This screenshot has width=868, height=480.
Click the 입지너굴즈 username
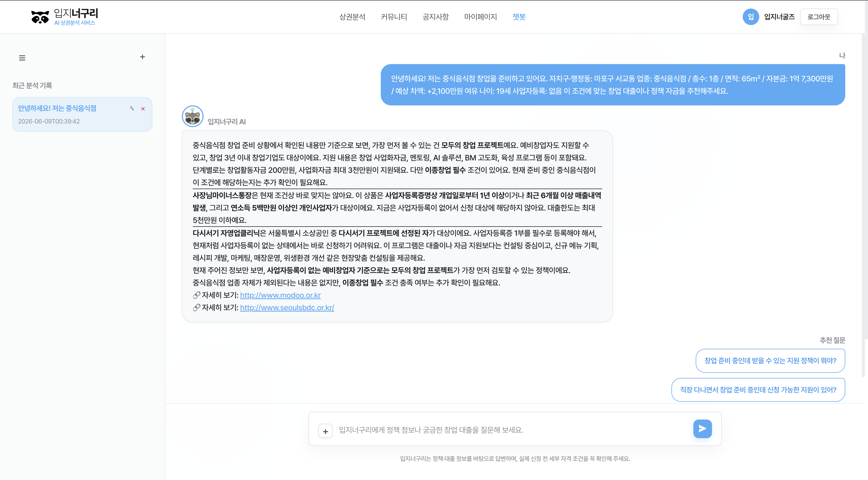tap(779, 17)
